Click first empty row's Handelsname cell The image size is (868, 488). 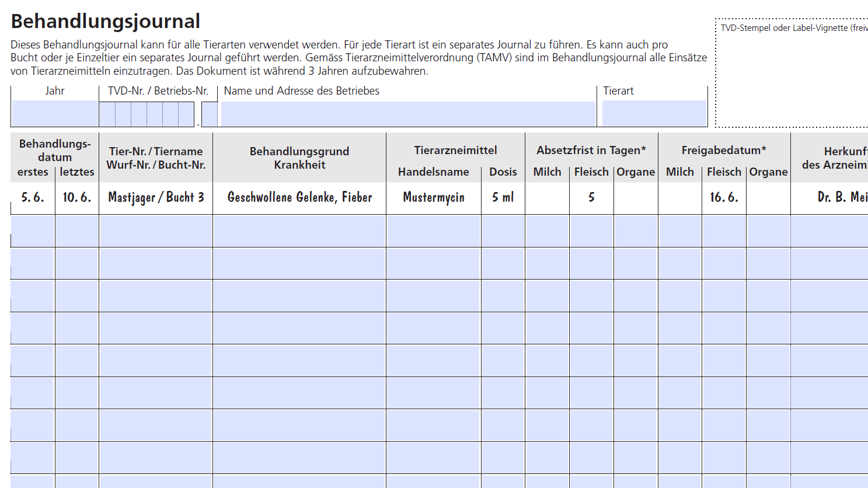(434, 231)
